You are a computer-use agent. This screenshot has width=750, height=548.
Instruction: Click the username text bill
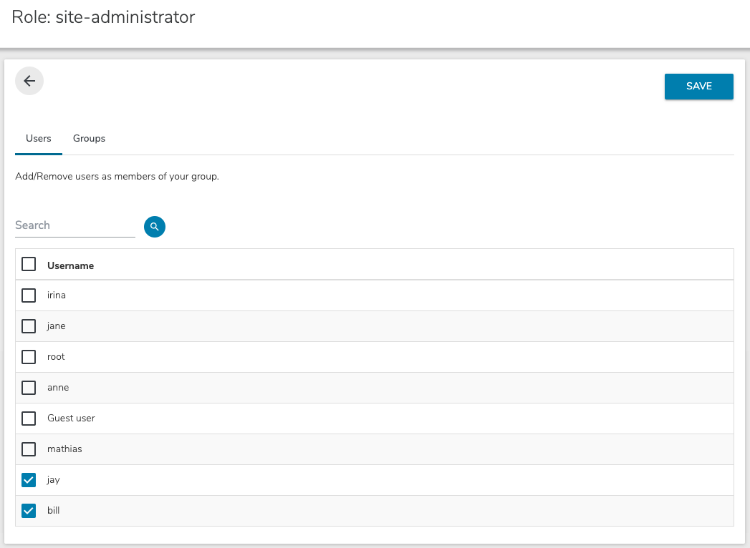(54, 511)
